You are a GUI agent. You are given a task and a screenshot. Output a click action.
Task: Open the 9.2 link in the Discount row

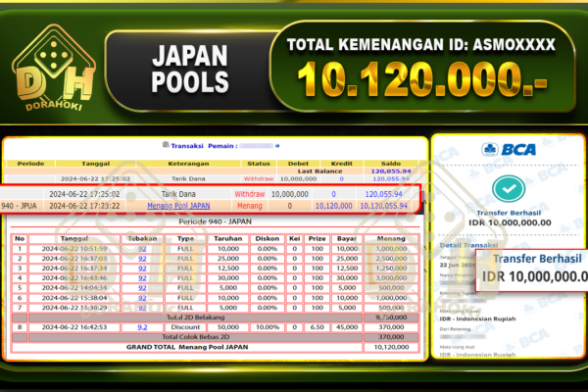(142, 327)
